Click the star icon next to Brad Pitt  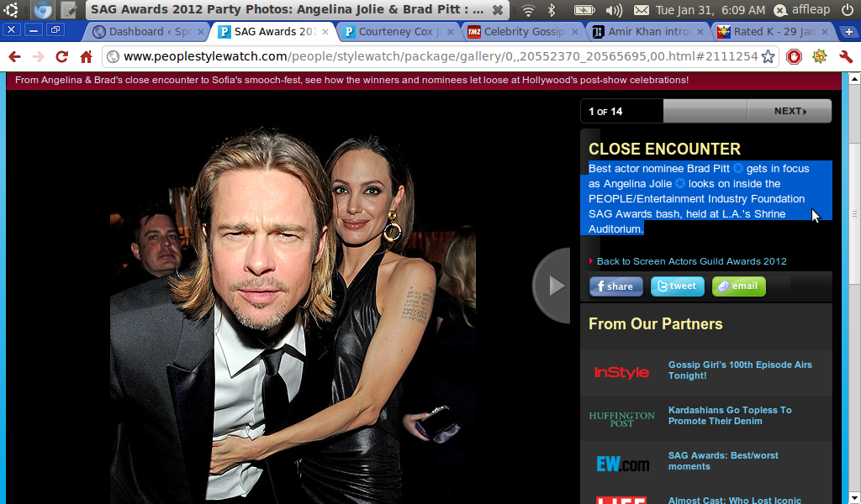(x=738, y=168)
